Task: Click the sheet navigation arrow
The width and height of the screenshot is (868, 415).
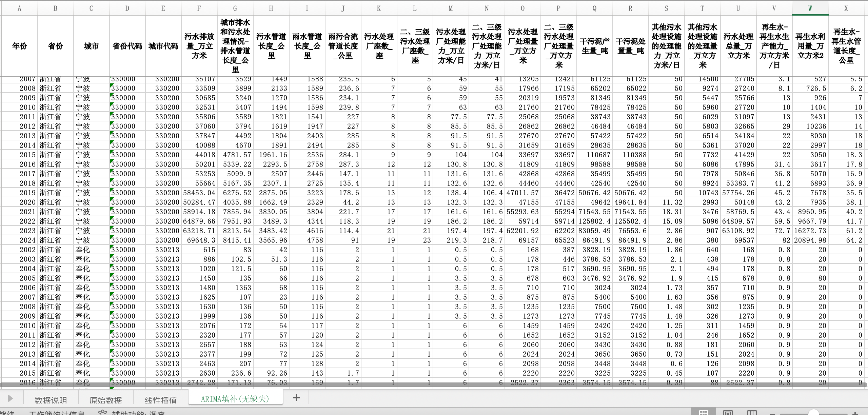Action: pos(10,398)
